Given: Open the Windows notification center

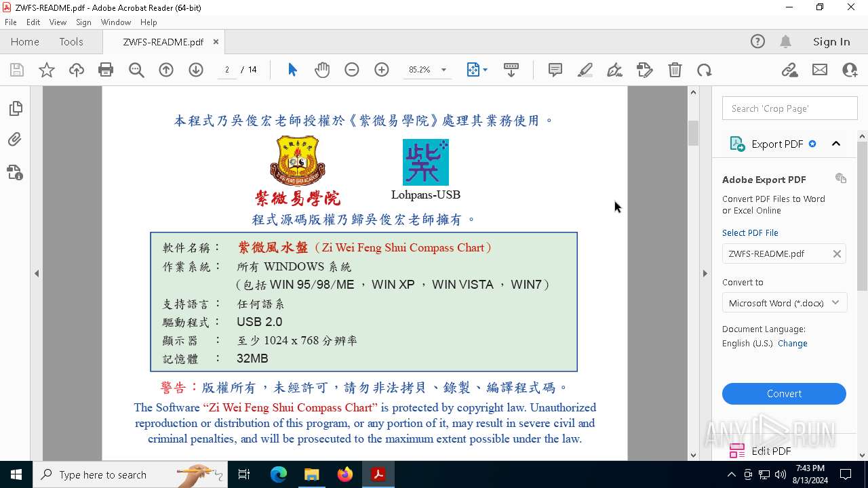Looking at the screenshot, I should (x=846, y=474).
